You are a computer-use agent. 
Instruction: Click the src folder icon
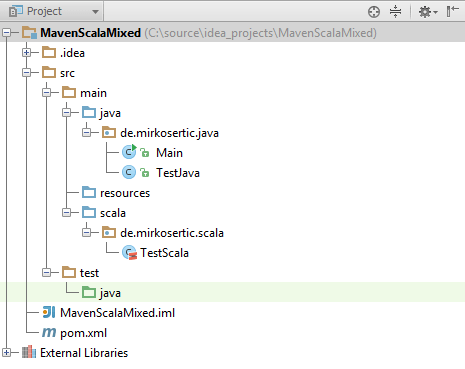coord(49,72)
